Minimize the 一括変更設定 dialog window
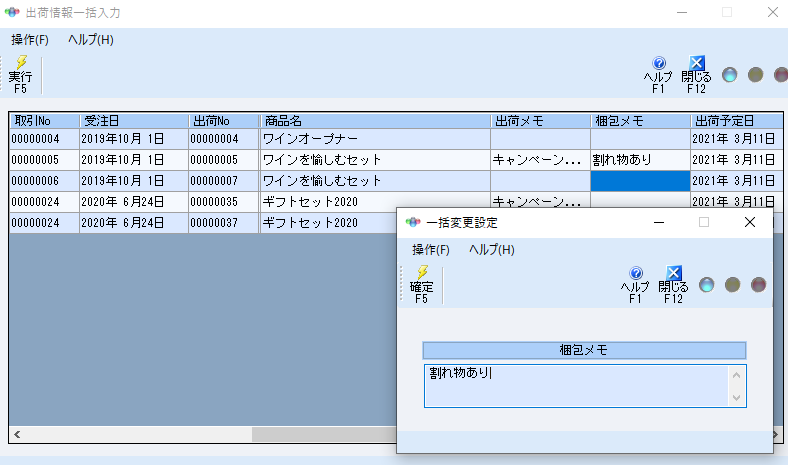This screenshot has width=788, height=465. 659,222
